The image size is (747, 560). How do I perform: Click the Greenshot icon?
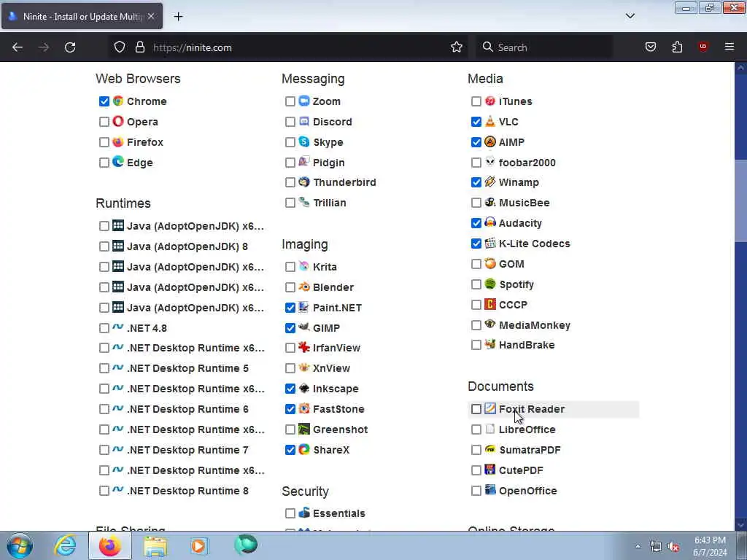(x=304, y=429)
